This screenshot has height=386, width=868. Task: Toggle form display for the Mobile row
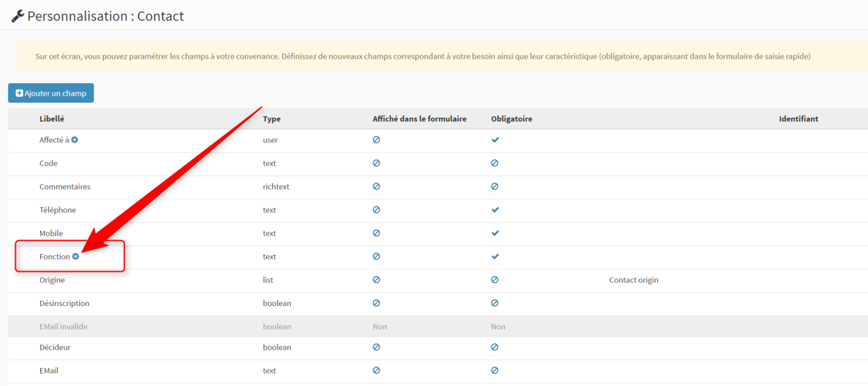pyautogui.click(x=376, y=233)
